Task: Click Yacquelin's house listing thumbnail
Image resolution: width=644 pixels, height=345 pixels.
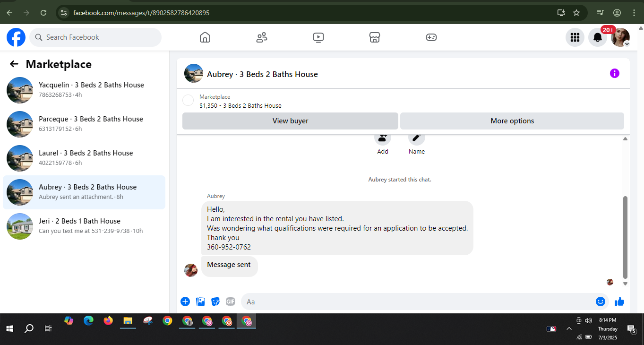Action: [20, 90]
